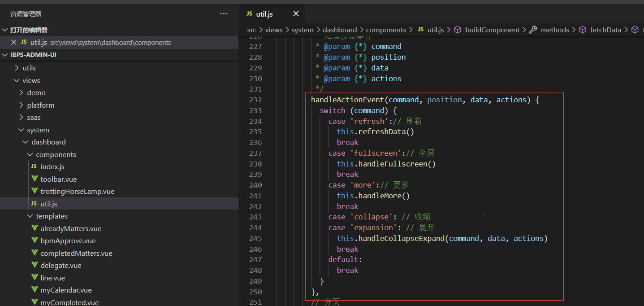
Task: Click the dashboard breadcrumb segment
Action: 340,30
